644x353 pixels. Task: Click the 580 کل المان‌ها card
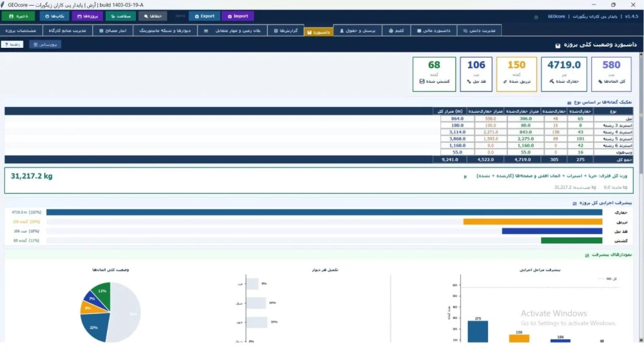pos(611,74)
